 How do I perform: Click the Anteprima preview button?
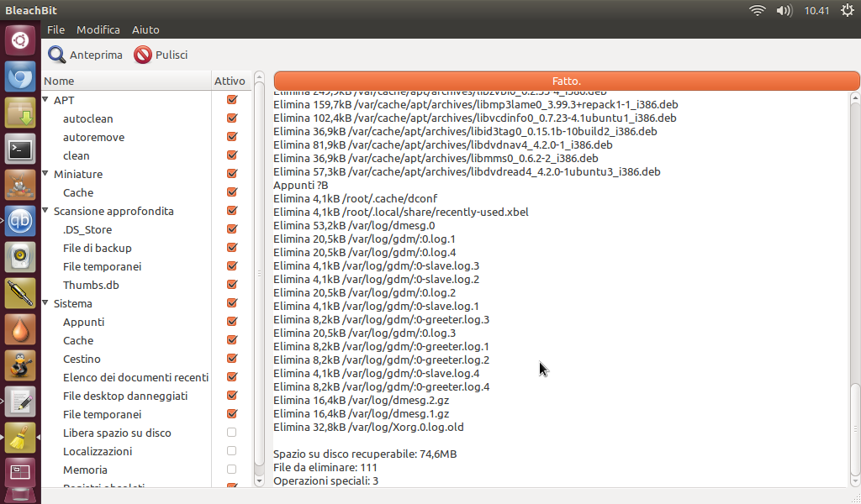pyautogui.click(x=85, y=55)
